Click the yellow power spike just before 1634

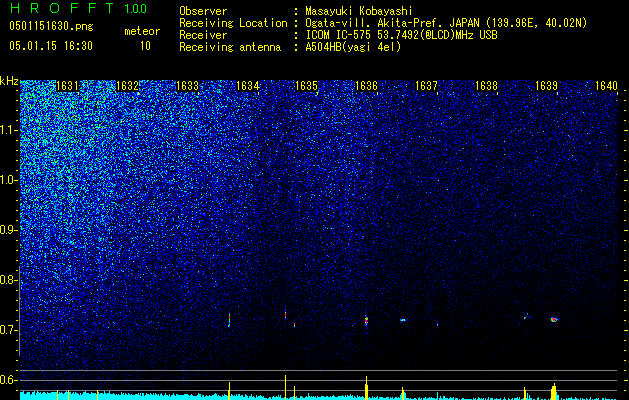click(229, 391)
